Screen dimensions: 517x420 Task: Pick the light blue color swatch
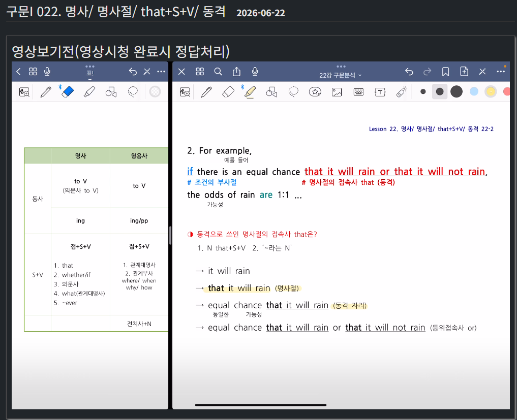pos(474,91)
